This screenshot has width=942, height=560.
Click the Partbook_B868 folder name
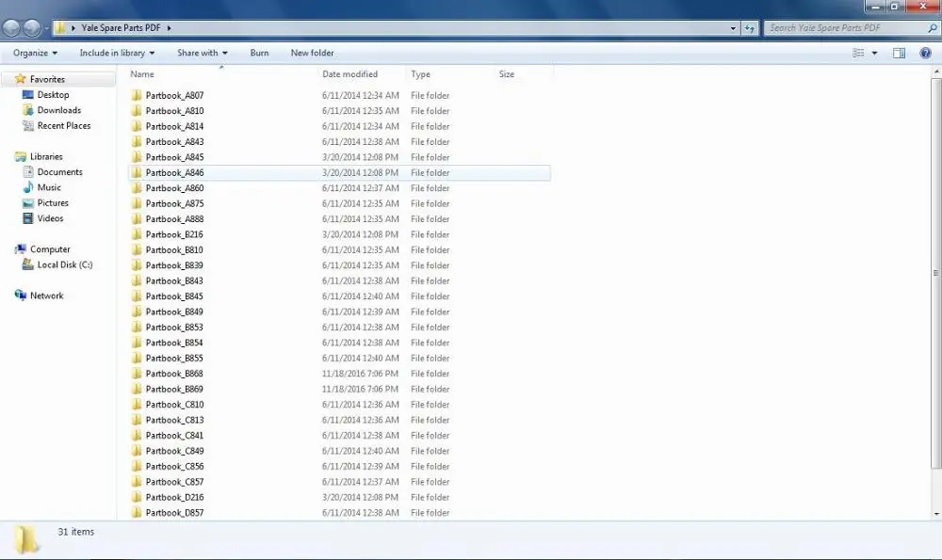tap(174, 374)
